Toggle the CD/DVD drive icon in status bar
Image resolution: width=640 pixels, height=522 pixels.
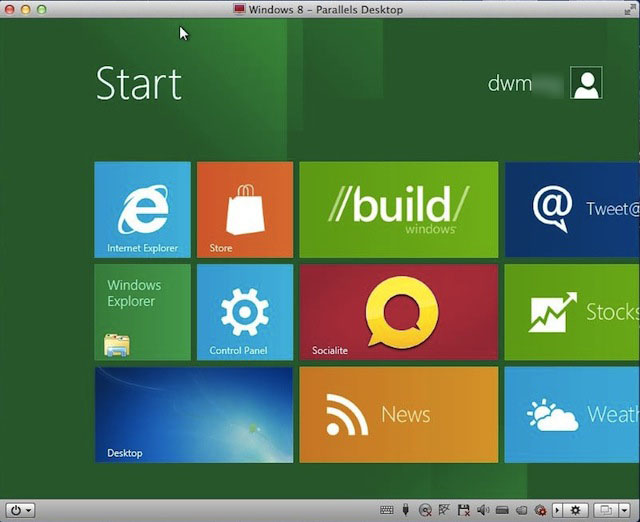click(x=425, y=510)
